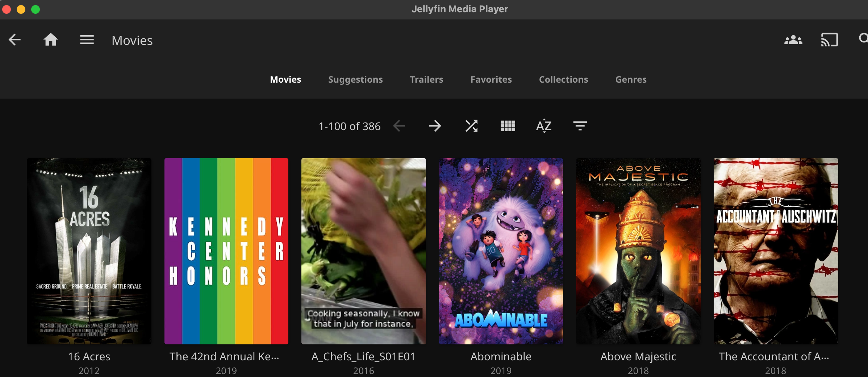The height and width of the screenshot is (377, 868).
Task: Open the hamburger navigation menu
Action: point(87,40)
